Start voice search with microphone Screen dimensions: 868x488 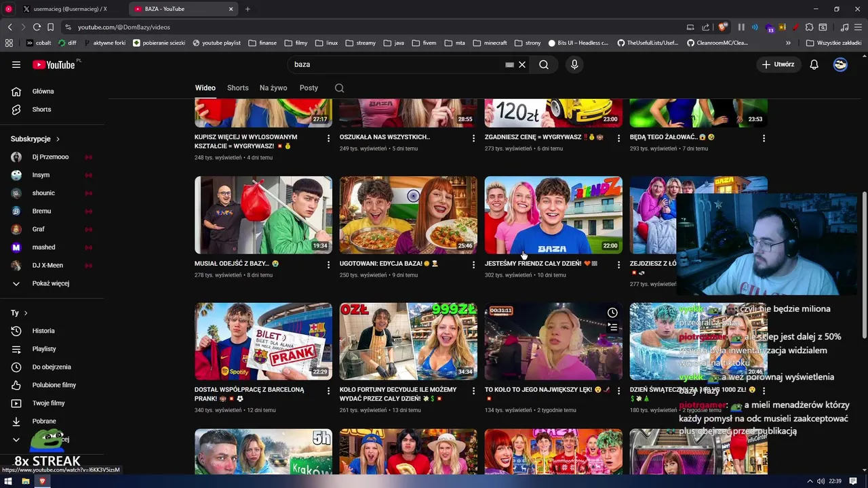tap(574, 64)
